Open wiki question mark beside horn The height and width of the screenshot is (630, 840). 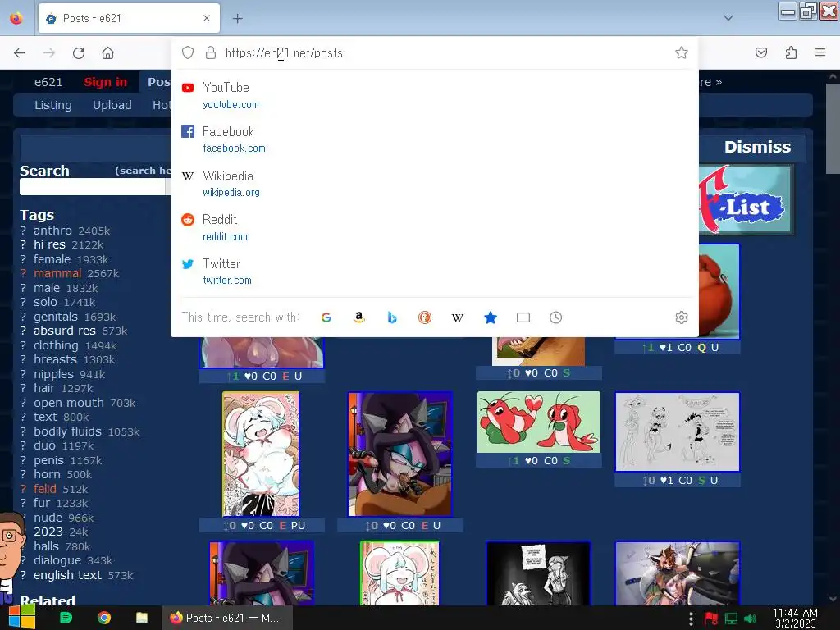pyautogui.click(x=23, y=474)
